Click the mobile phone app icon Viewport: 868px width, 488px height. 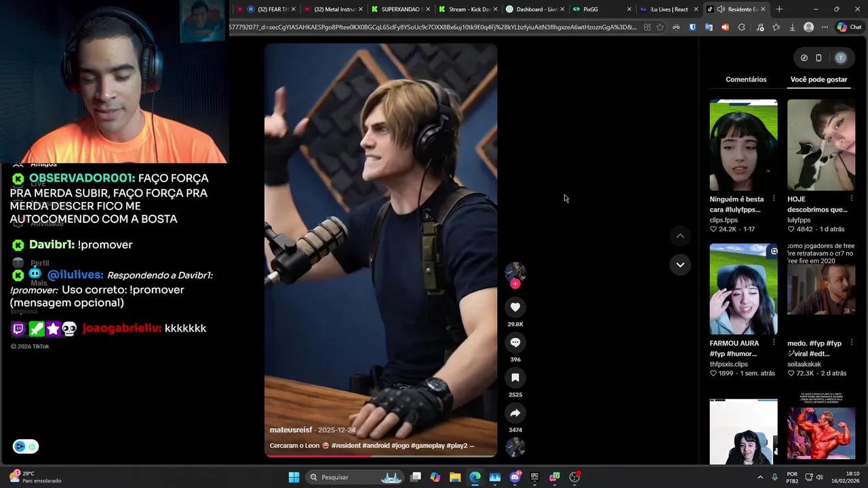pos(818,58)
